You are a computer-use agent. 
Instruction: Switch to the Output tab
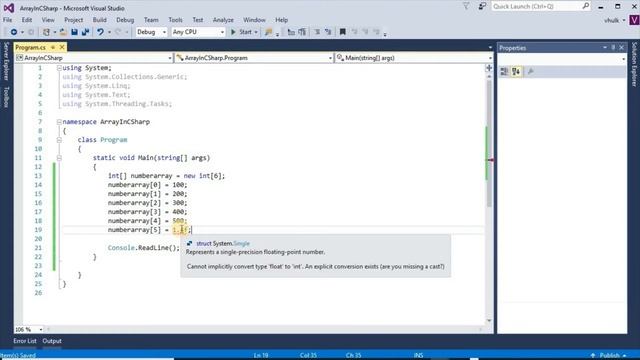click(52, 341)
